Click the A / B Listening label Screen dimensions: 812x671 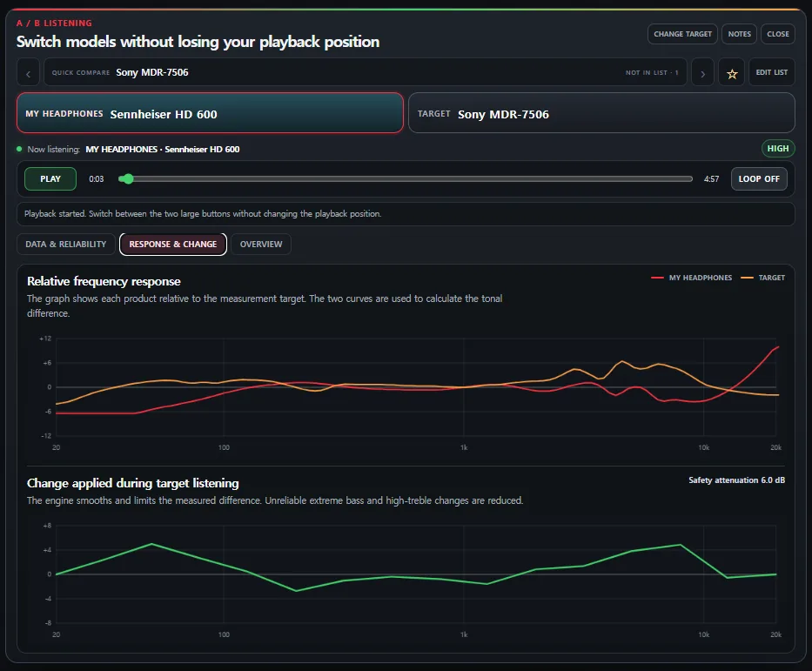[54, 23]
